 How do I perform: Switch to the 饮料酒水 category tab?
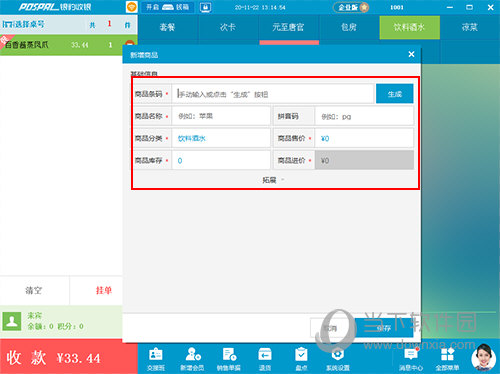click(x=410, y=27)
